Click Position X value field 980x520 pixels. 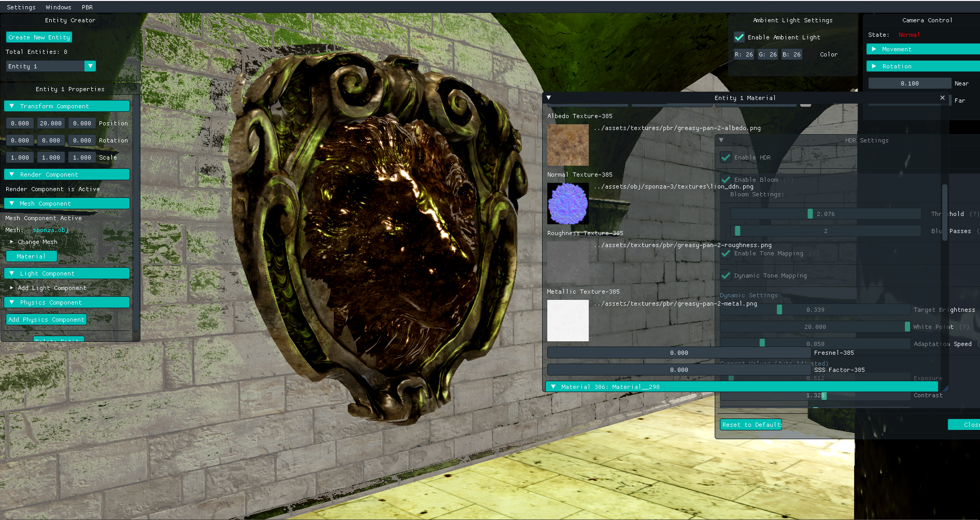(20, 123)
